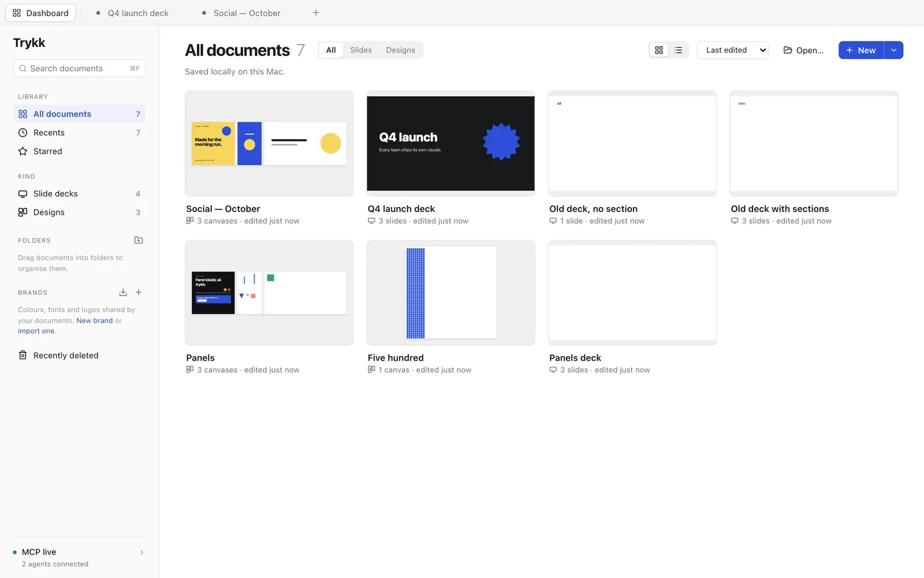The image size is (924, 578).
Task: Switch to Q4 launch deck tab
Action: [x=132, y=13]
